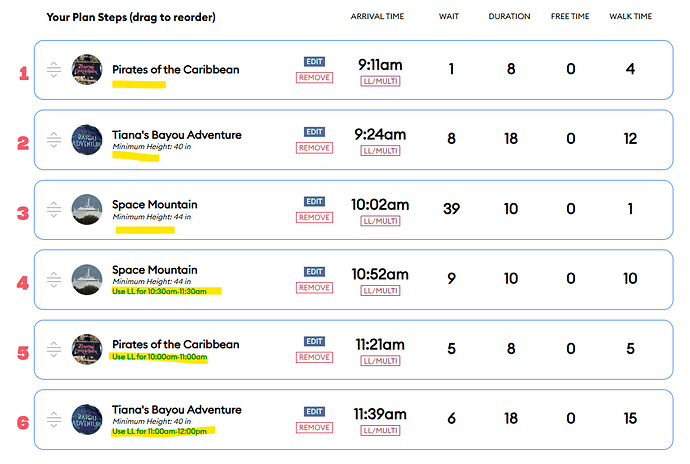Click the Tiana's Bayou Adventure thumbnail in step 2
The image size is (690, 464).
[88, 140]
